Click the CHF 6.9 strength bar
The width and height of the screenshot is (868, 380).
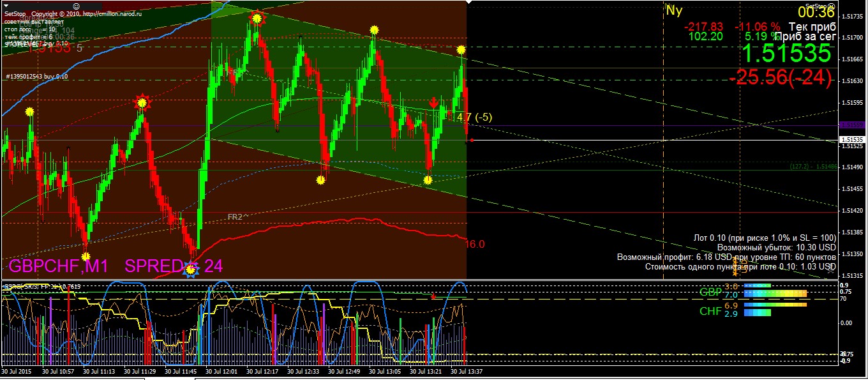tap(775, 305)
